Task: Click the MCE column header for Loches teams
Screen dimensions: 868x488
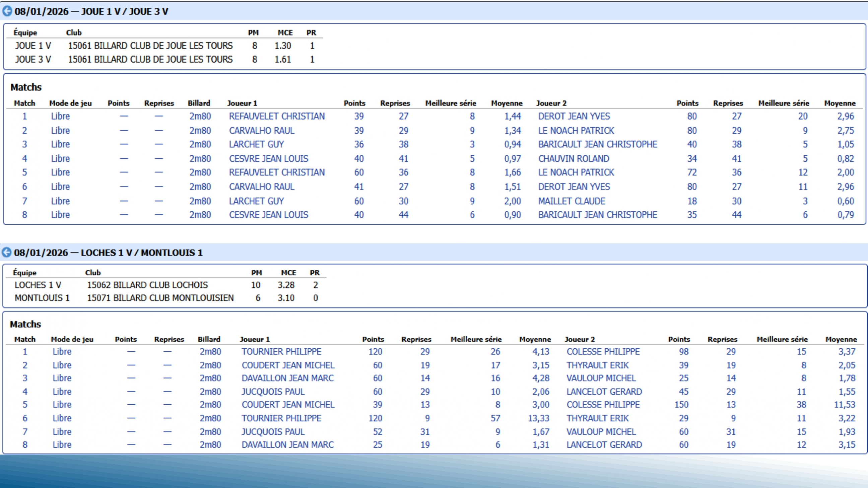Action: click(288, 272)
